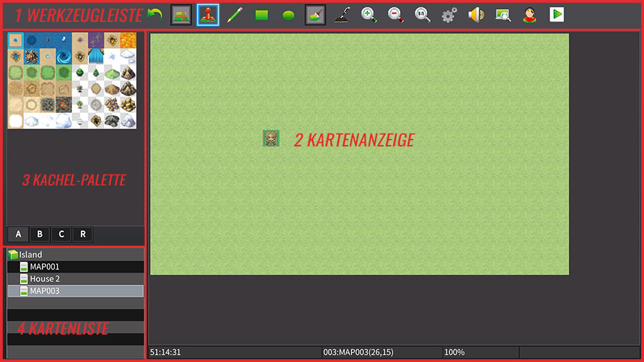644x362 pixels.
Task: Select the Island root project node
Action: point(30,255)
